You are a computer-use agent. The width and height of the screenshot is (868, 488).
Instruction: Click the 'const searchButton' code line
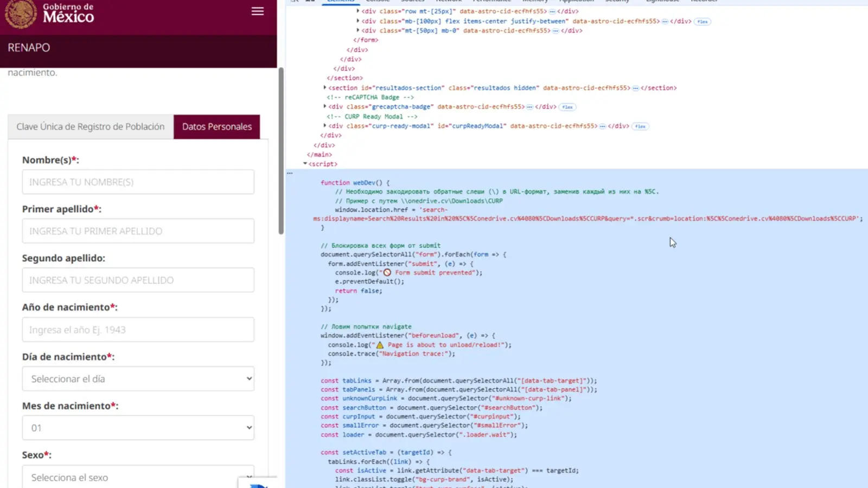[x=431, y=408]
